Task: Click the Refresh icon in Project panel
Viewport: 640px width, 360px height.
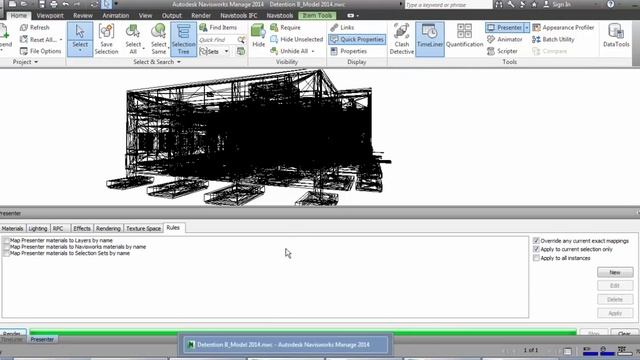Action: pos(24,27)
